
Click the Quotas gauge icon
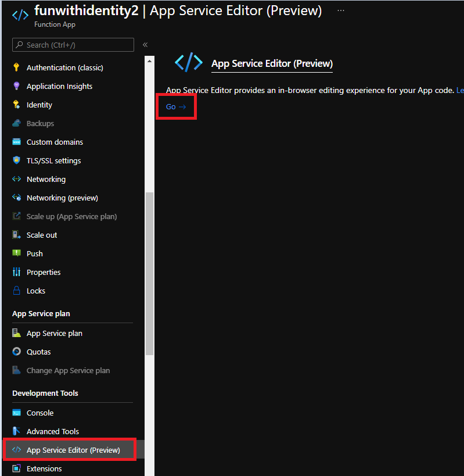pos(16,352)
